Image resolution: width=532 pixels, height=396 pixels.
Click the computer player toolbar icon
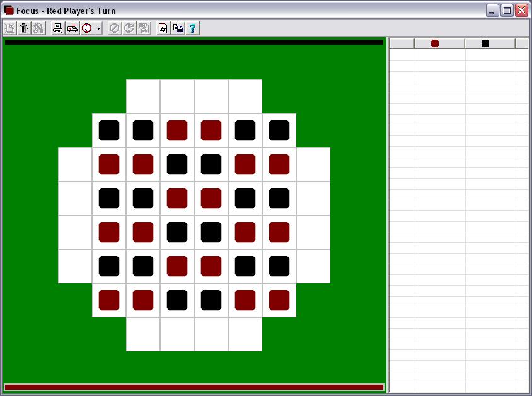click(x=58, y=28)
